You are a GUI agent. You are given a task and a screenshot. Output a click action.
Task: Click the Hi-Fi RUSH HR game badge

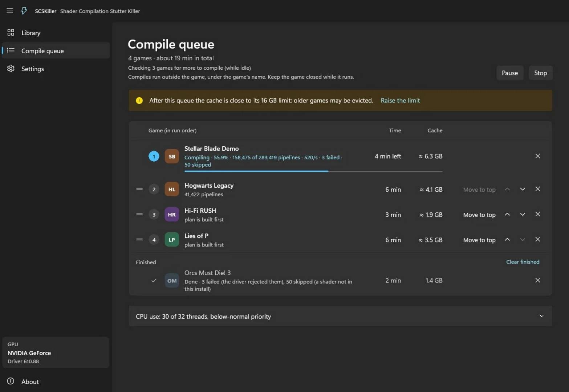(x=172, y=215)
